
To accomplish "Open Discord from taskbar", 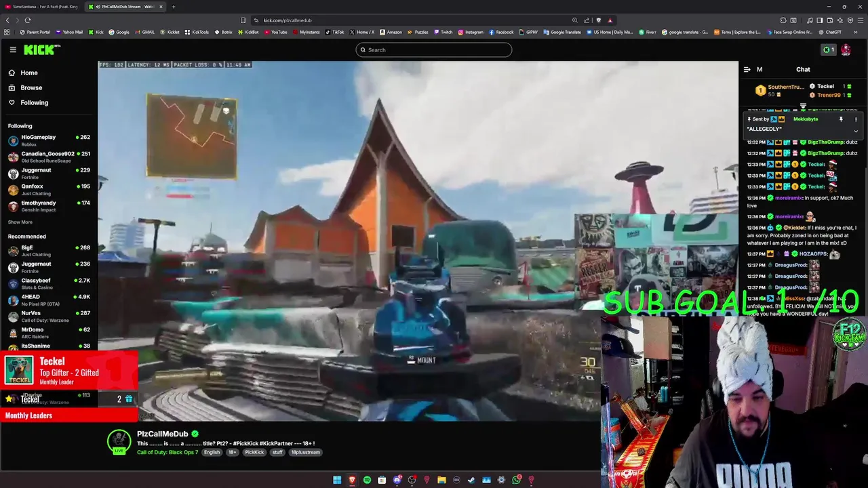I will pyautogui.click(x=397, y=480).
